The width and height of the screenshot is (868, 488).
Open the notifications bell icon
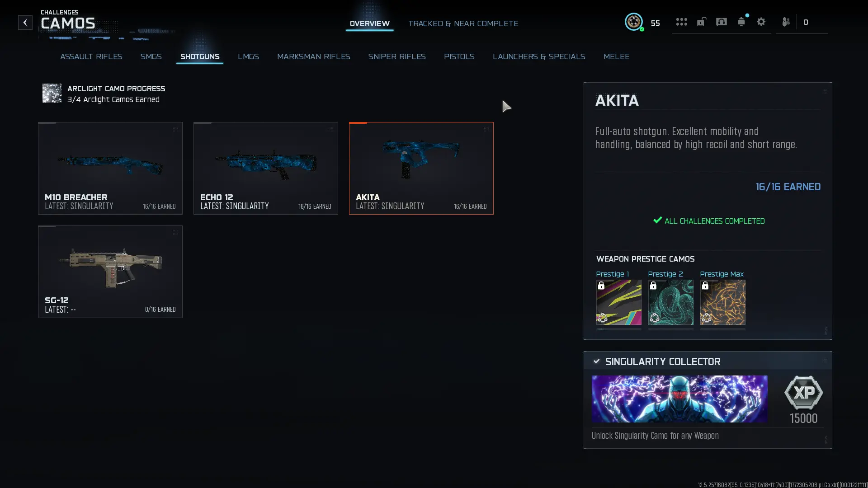click(741, 22)
